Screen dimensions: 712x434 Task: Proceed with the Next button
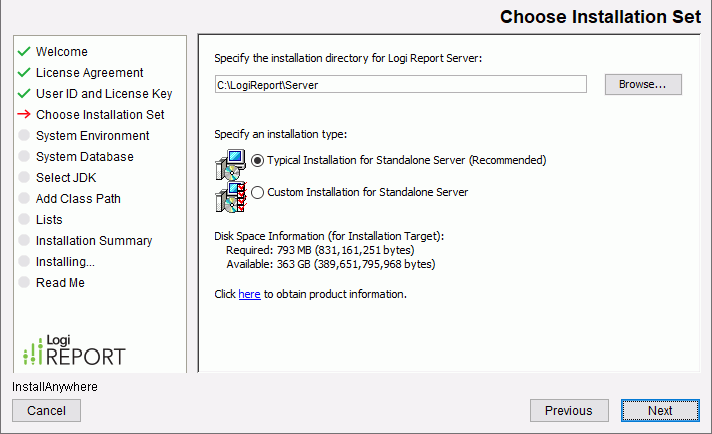[x=659, y=410]
